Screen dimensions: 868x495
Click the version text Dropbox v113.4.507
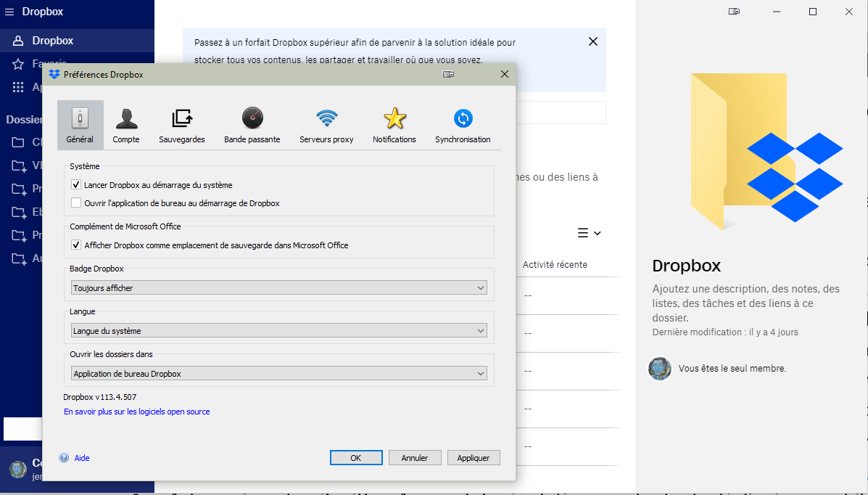tap(99, 397)
